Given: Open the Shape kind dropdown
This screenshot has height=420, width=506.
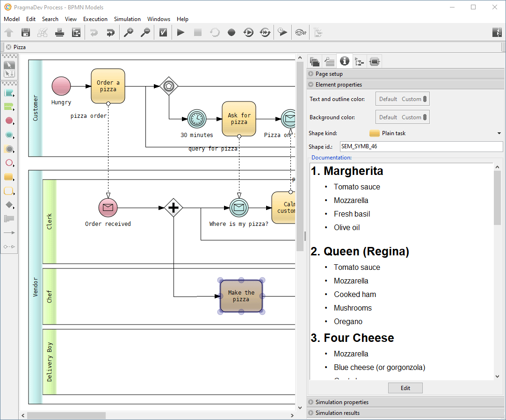Looking at the screenshot, I should 499,133.
